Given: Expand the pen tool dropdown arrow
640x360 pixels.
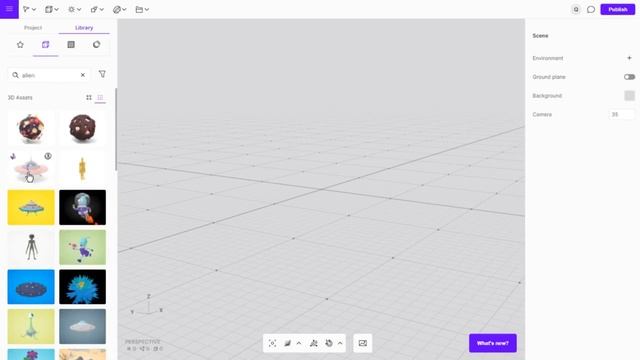Looking at the screenshot, I should coord(124,9).
